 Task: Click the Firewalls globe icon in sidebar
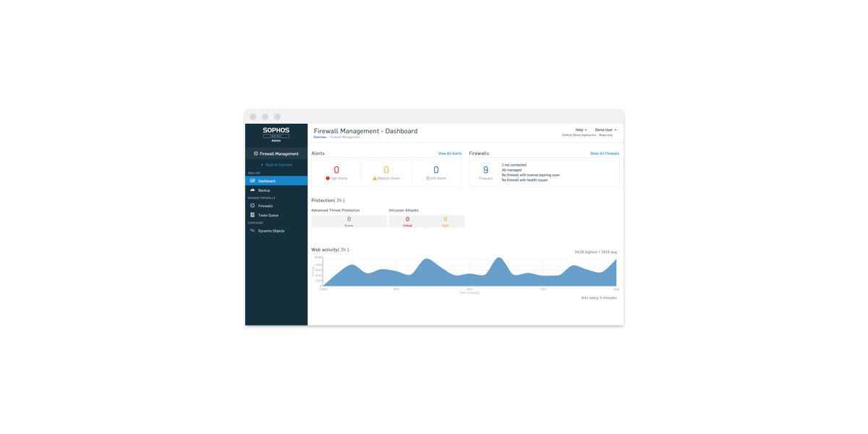point(252,206)
